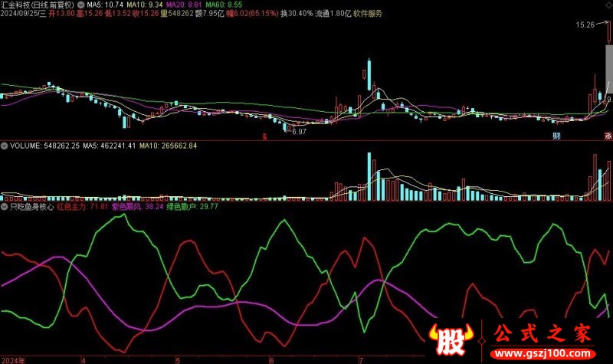Click the month 5 marker on time axis

(x=178, y=360)
